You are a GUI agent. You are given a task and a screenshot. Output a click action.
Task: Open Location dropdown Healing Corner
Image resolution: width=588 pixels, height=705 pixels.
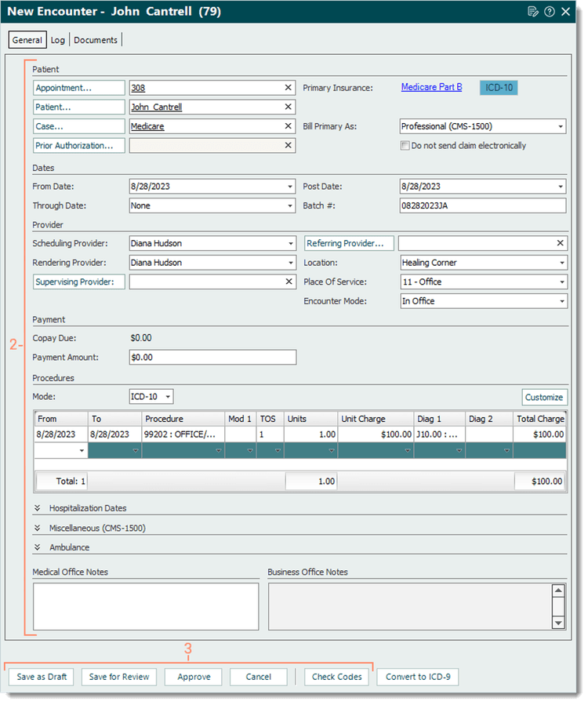coord(562,263)
